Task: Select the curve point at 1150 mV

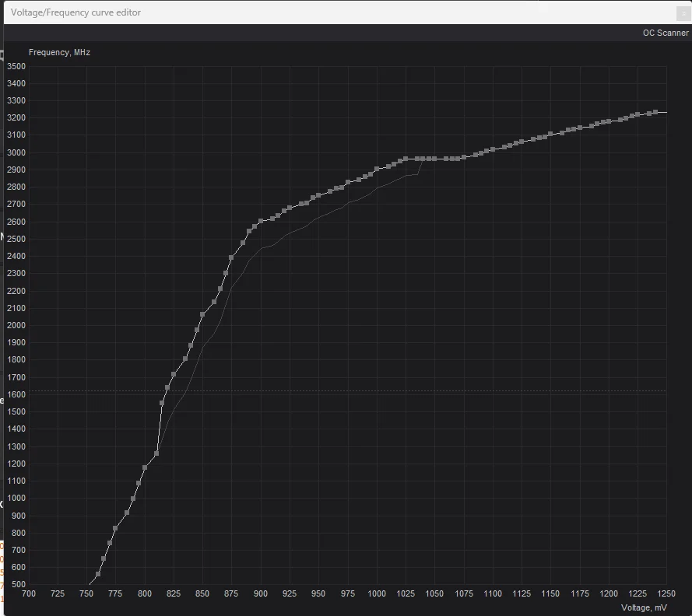Action: pos(550,134)
